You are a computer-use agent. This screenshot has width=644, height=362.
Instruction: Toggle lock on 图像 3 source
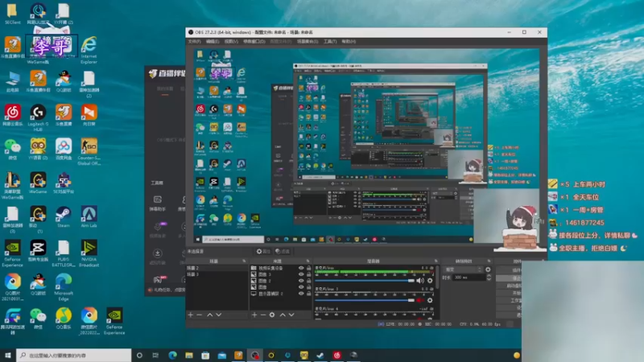309,274
